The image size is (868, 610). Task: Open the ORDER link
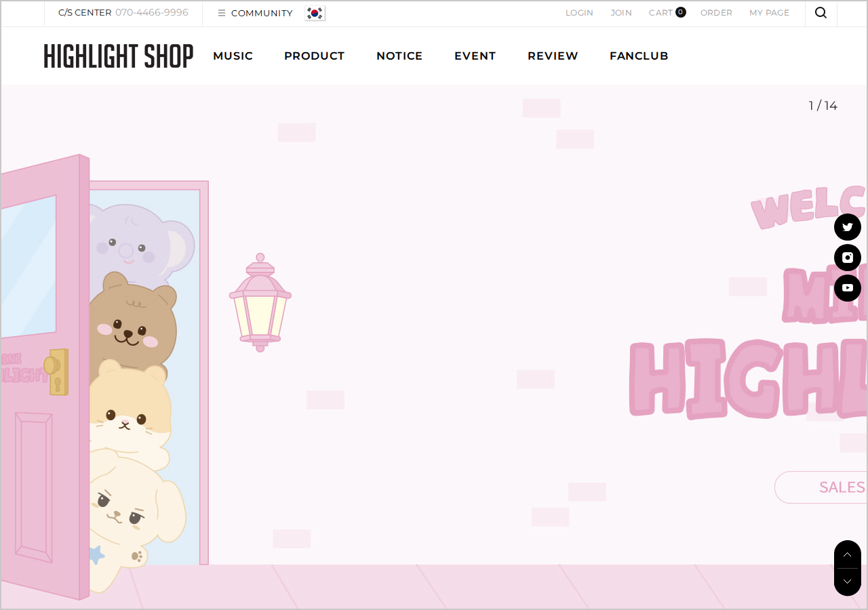(716, 13)
